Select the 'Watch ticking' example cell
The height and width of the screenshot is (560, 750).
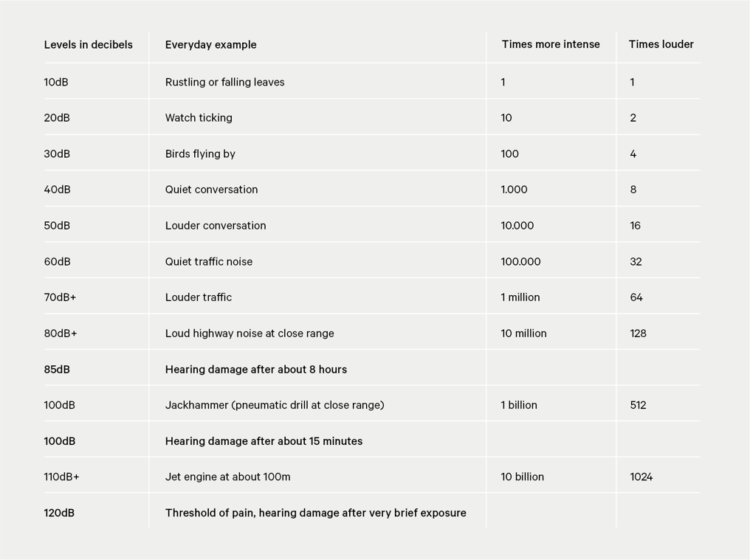click(199, 117)
